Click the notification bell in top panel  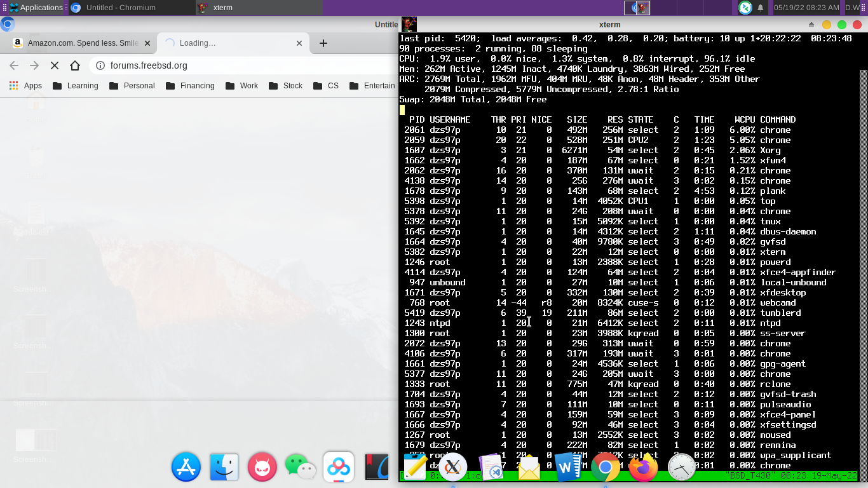761,8
